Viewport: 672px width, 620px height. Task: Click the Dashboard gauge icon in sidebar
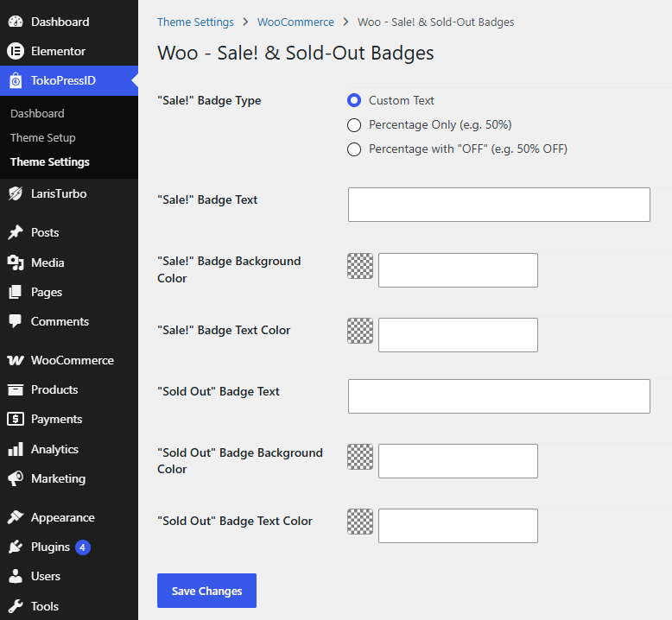(16, 22)
